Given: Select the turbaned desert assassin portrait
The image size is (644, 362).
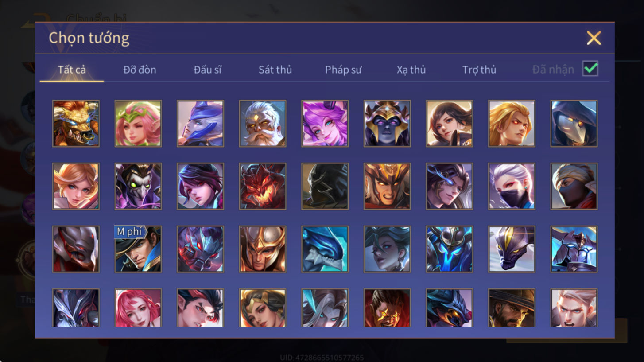Looking at the screenshot, I should coord(574,186).
